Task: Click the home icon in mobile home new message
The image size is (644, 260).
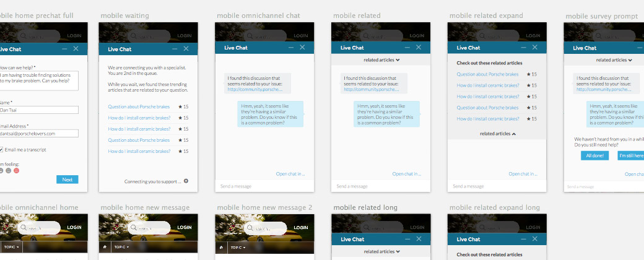Action: coord(105,247)
